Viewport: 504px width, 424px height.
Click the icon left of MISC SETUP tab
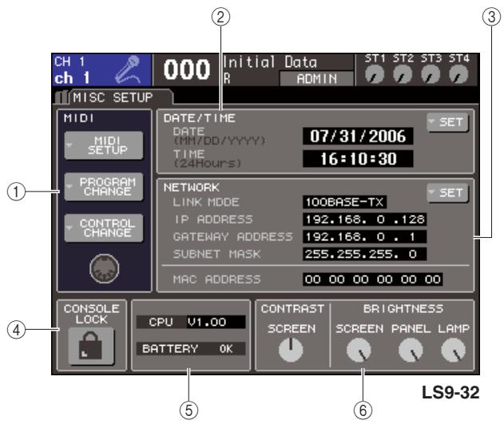coord(61,97)
